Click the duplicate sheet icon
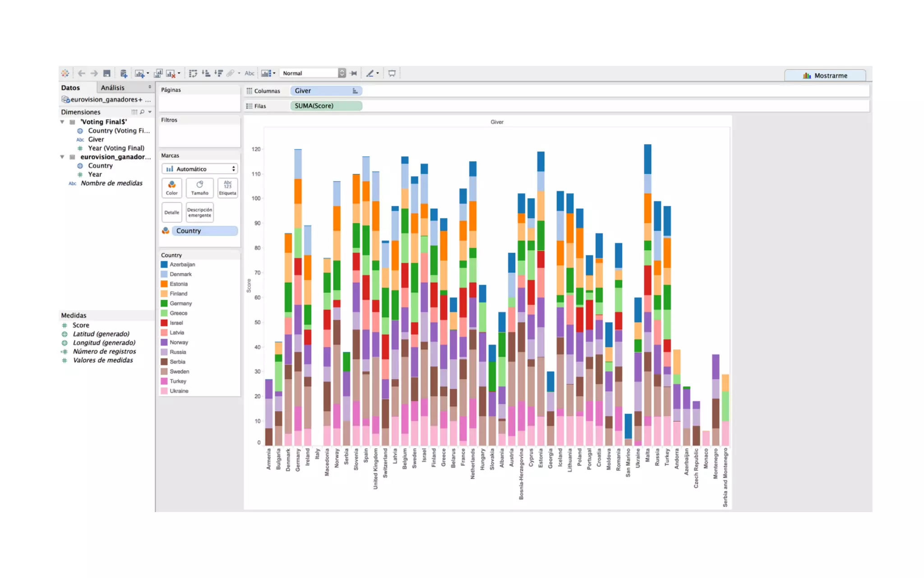Viewport: 924px width, 578px height. point(158,73)
